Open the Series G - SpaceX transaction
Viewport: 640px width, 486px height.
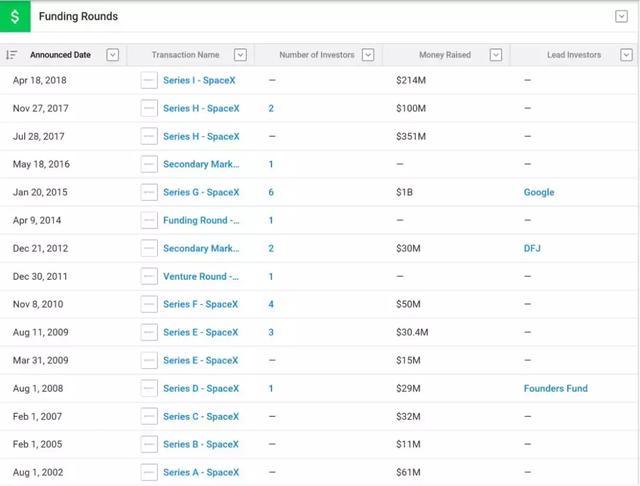coord(201,192)
